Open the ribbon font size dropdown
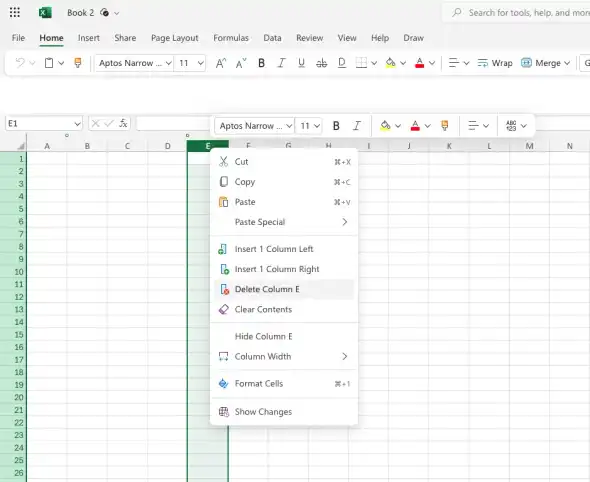Screen dimensions: 590x482 201,63
